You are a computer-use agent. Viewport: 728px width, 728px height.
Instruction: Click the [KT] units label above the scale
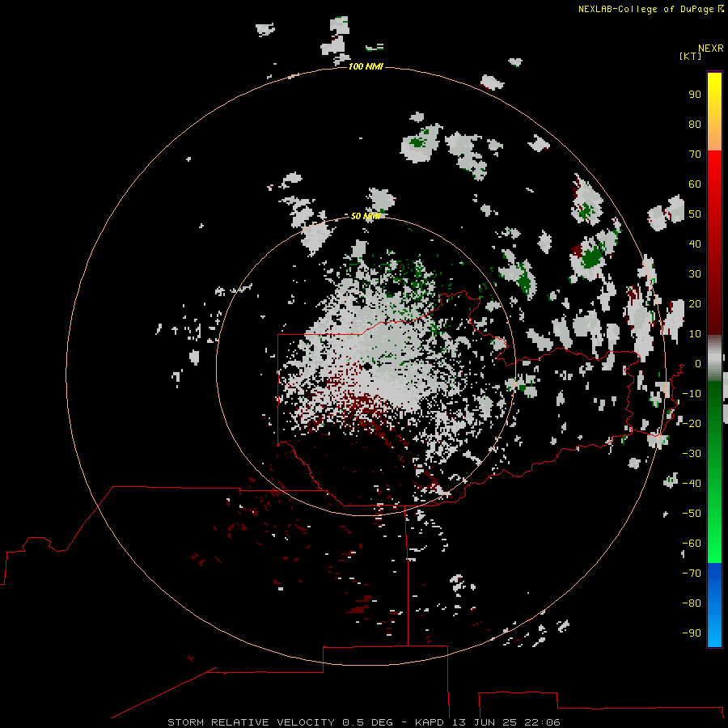tap(691, 56)
